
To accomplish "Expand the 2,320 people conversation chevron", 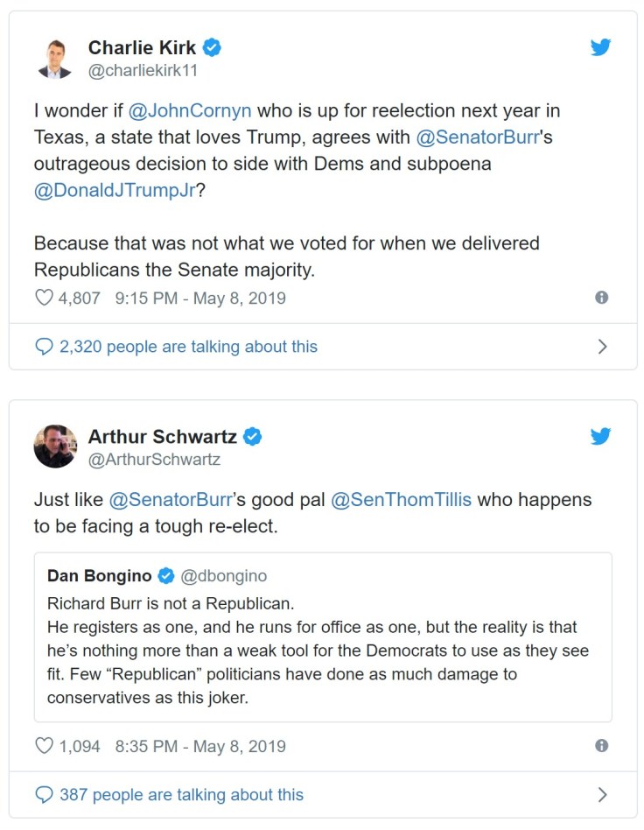I will click(602, 347).
